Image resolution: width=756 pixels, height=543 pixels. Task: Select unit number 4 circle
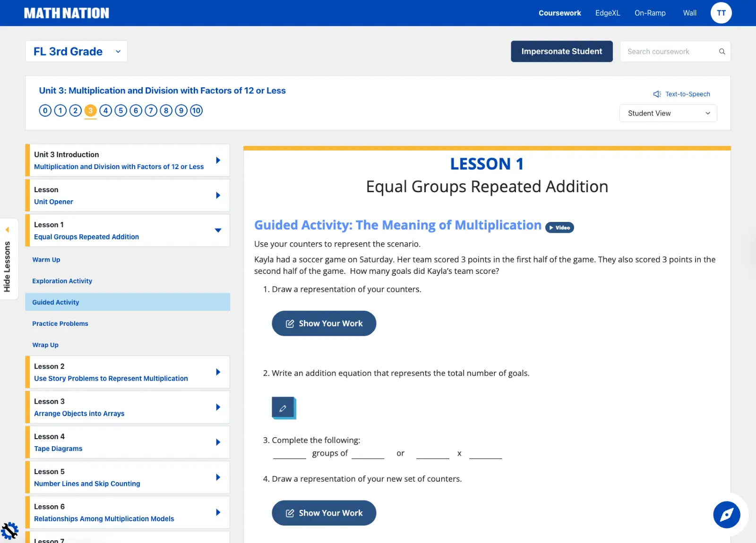click(x=105, y=110)
